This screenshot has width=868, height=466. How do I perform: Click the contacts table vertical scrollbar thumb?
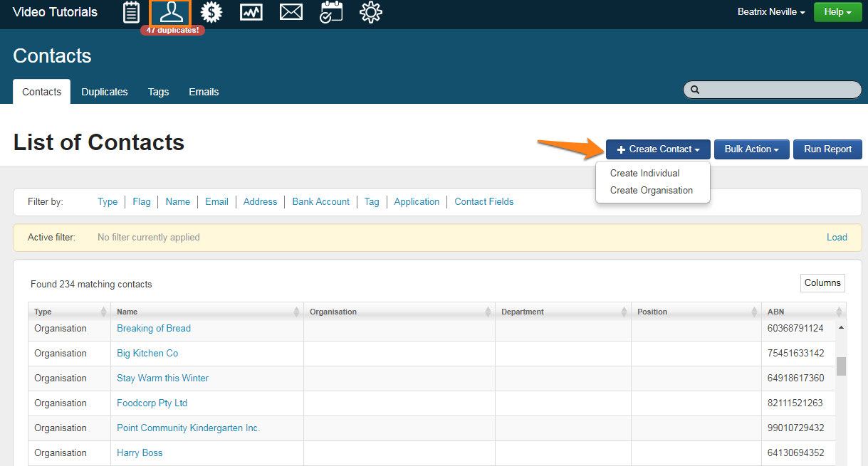[841, 366]
